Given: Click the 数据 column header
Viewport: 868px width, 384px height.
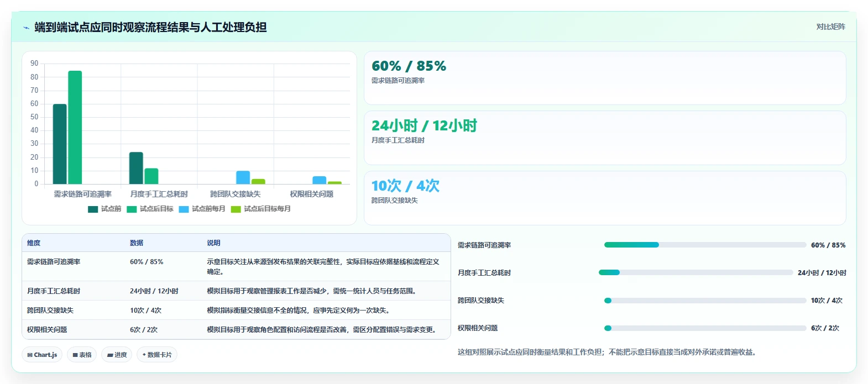Looking at the screenshot, I should 137,243.
